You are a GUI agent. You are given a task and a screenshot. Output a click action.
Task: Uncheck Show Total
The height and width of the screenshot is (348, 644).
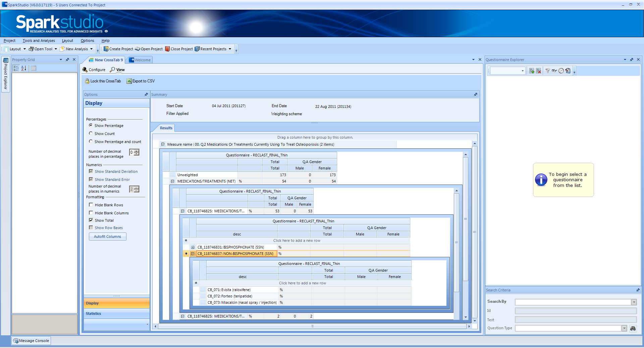91,220
